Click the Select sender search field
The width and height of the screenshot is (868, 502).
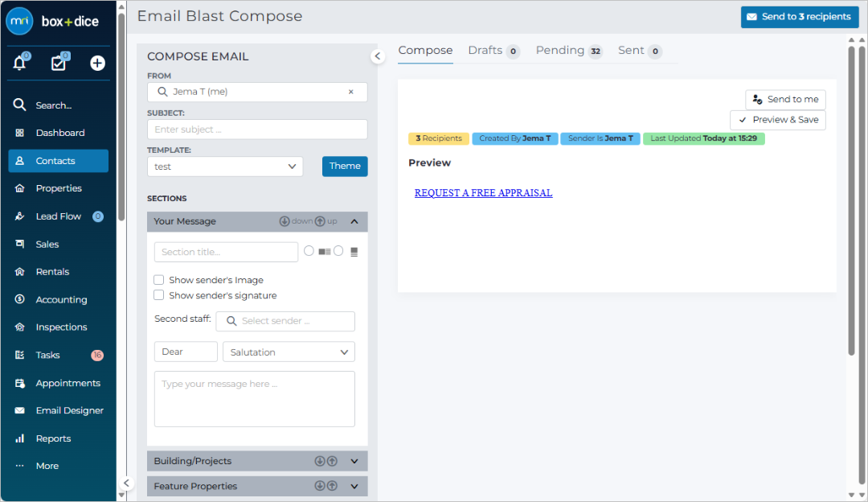coord(285,321)
